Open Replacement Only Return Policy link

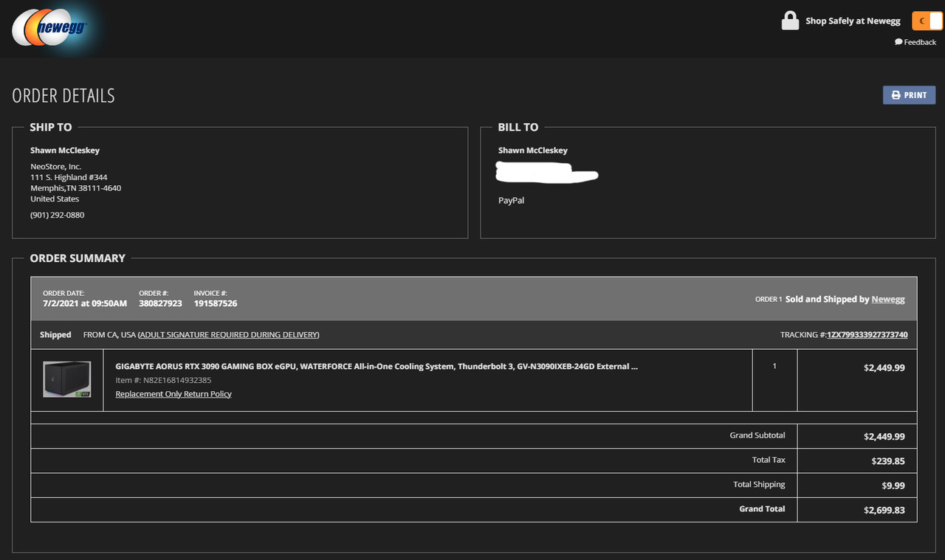click(x=173, y=394)
